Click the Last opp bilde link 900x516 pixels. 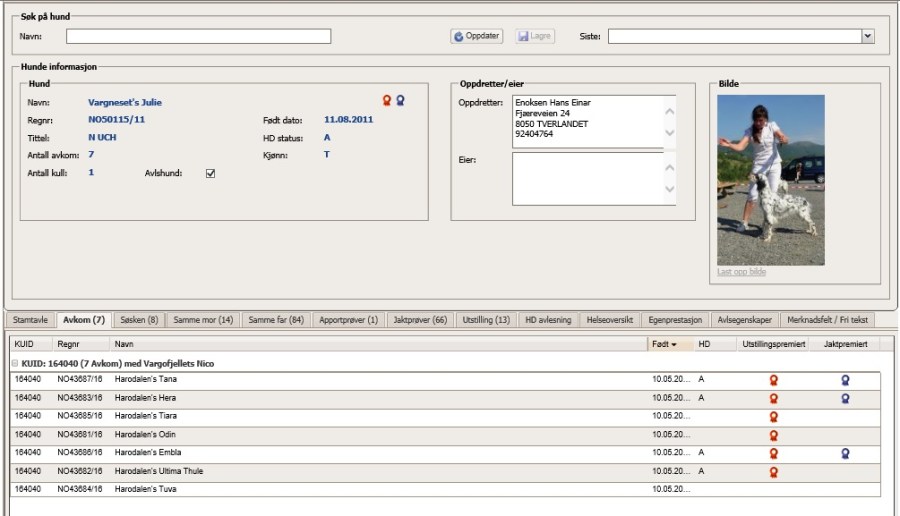[x=741, y=272]
